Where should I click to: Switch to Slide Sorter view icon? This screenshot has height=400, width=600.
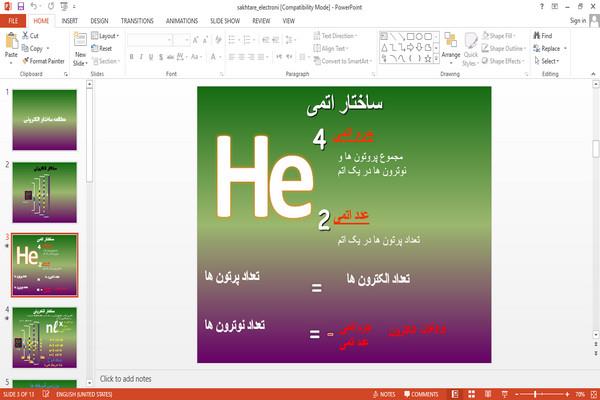click(x=471, y=394)
